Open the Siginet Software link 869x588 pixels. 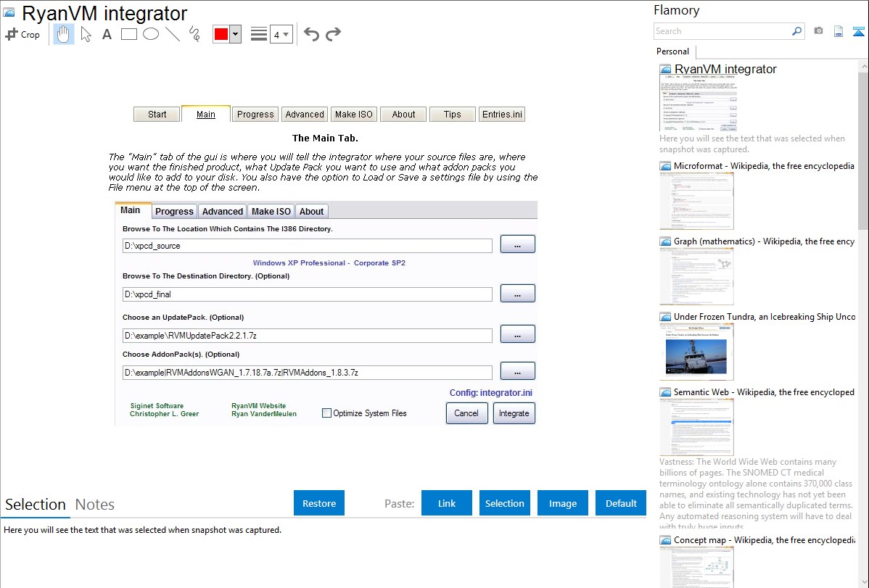coord(157,406)
